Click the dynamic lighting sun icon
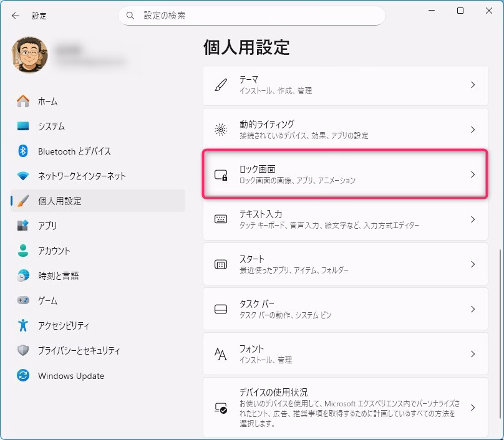 coord(221,130)
